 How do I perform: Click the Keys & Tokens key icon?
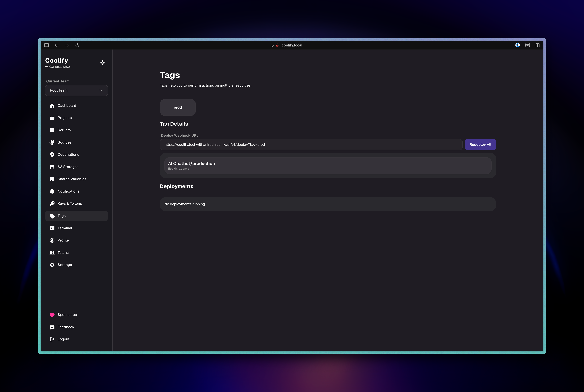pyautogui.click(x=52, y=203)
